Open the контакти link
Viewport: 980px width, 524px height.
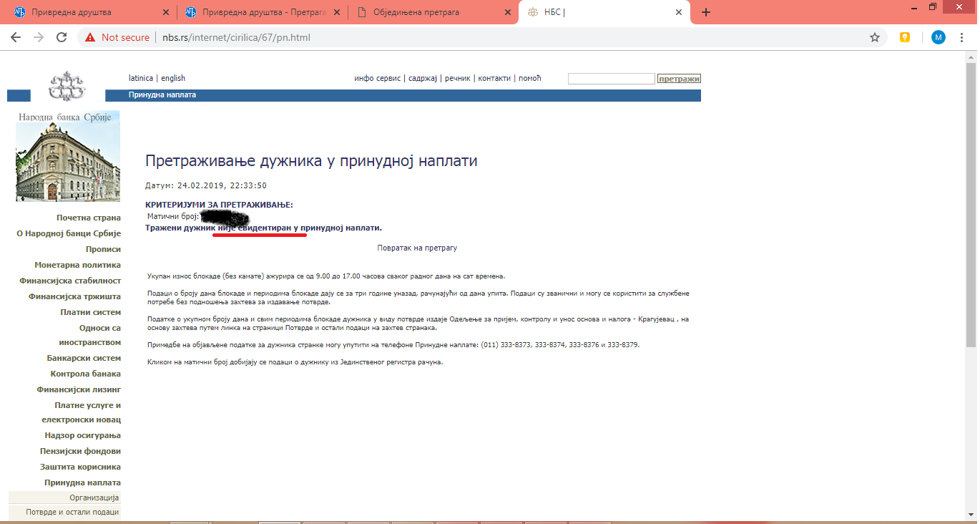[x=494, y=78]
